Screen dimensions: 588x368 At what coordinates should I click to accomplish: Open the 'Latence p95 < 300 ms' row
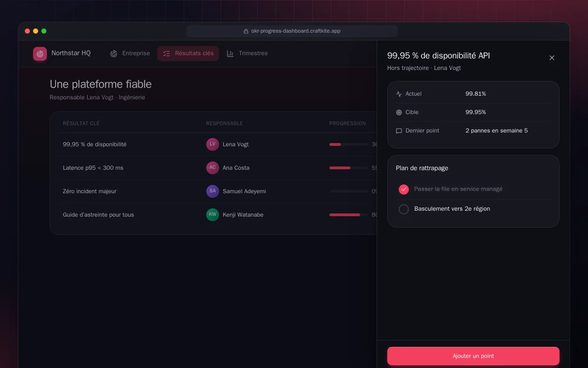pos(218,168)
